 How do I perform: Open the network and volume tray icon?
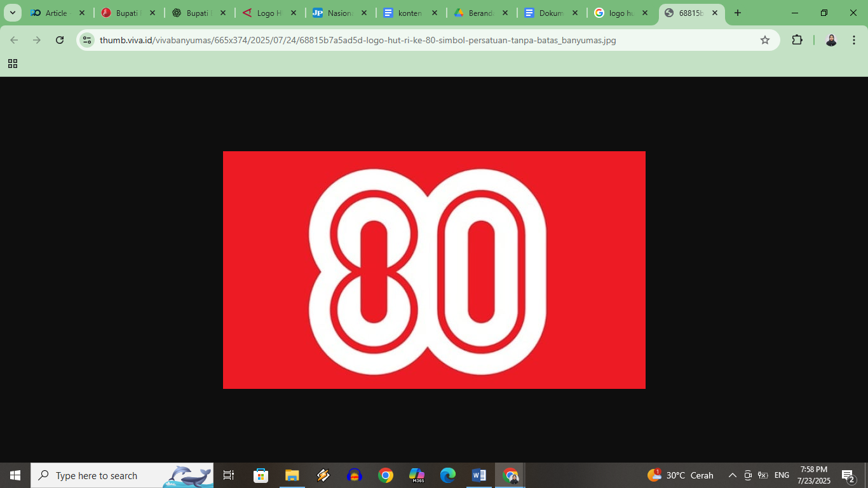point(763,475)
